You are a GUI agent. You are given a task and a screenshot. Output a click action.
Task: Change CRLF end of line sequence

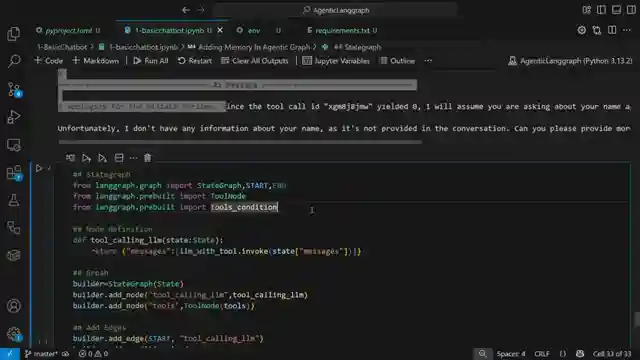(x=542, y=354)
